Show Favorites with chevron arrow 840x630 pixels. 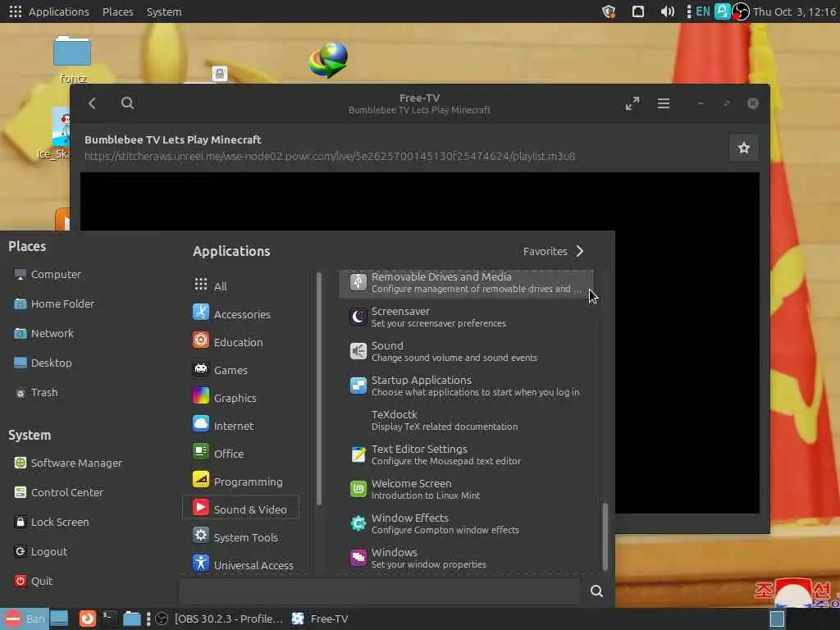click(554, 251)
